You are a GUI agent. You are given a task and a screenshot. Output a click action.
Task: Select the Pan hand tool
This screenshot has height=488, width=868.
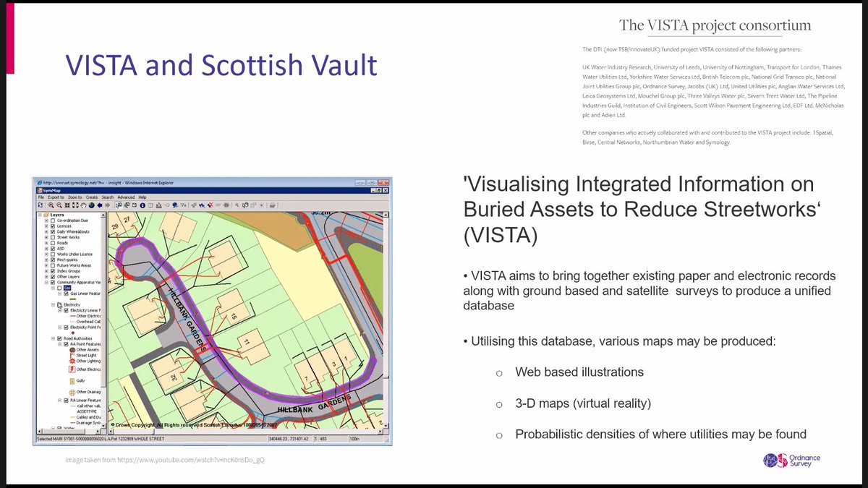pyautogui.click(x=83, y=205)
